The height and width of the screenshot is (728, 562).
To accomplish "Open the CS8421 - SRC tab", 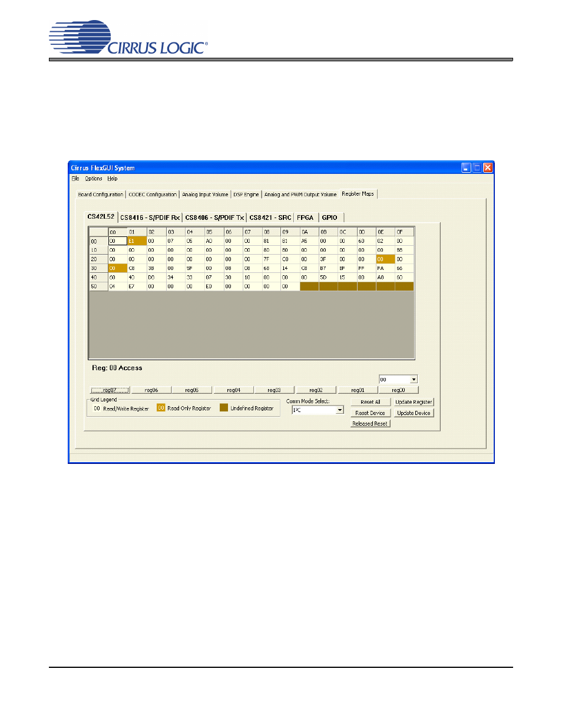I will tap(270, 218).
